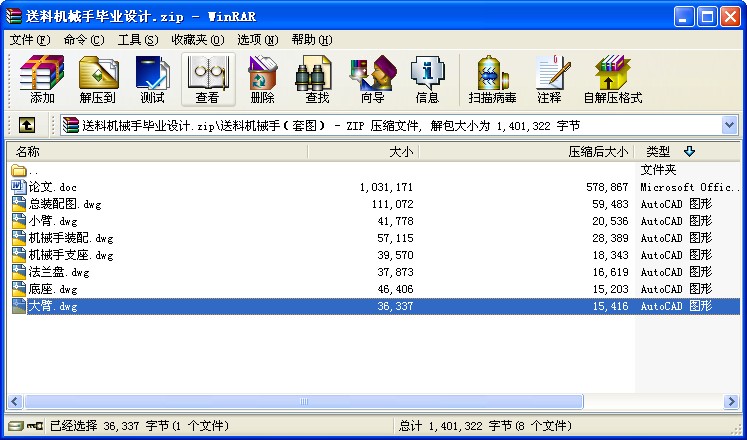
Task: Click the 查看 (View) toolbar icon
Action: [x=207, y=80]
